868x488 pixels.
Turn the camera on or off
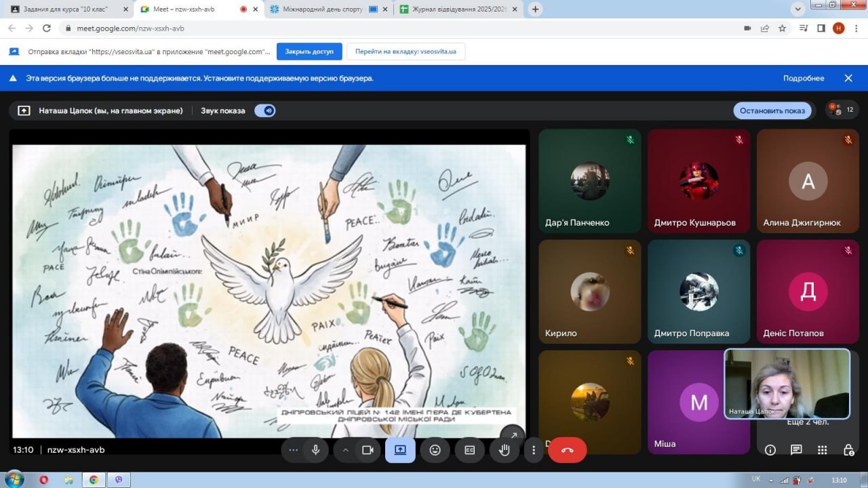point(368,450)
